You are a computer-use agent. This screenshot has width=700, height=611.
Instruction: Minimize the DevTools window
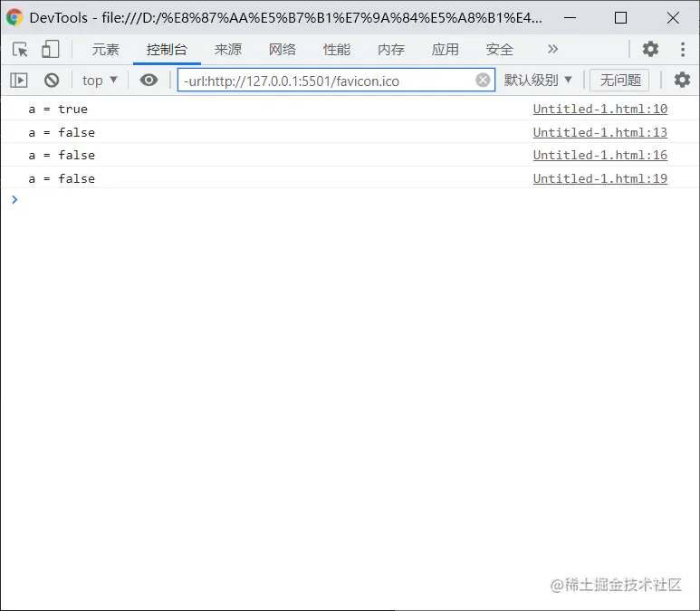tap(570, 17)
